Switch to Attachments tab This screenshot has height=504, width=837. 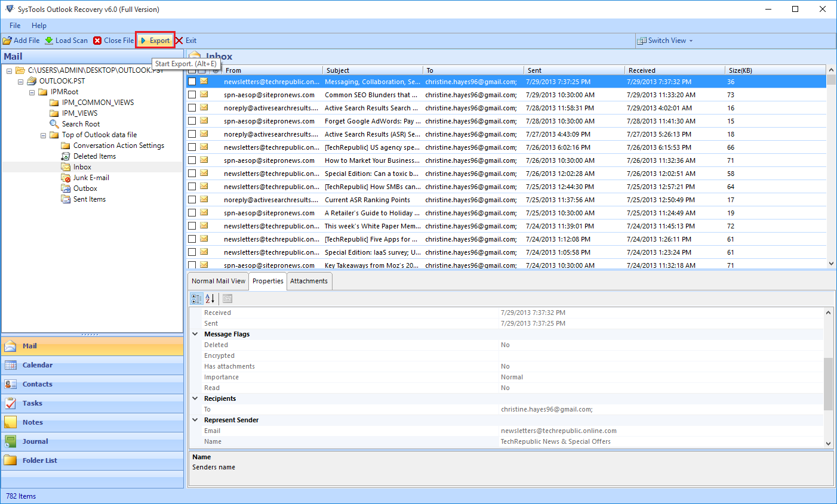309,281
